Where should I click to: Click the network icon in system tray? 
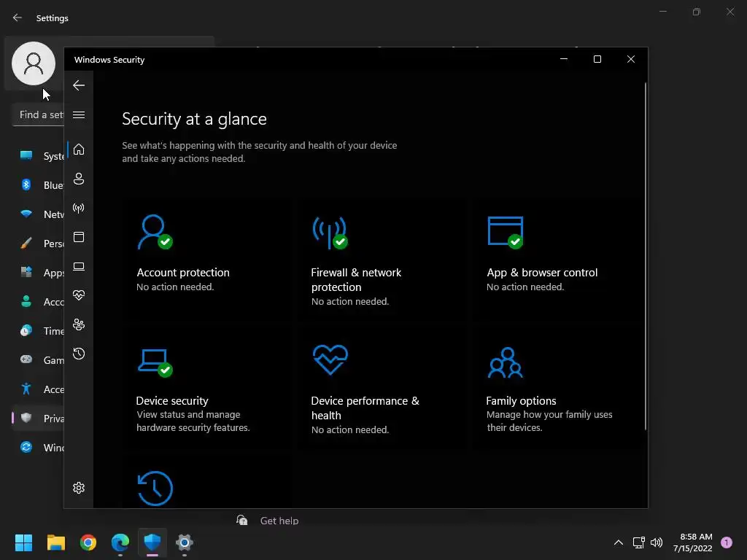coord(638,542)
